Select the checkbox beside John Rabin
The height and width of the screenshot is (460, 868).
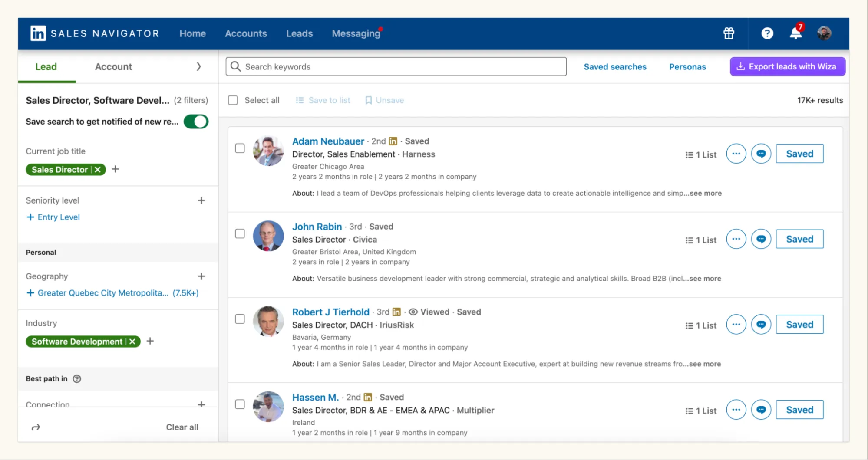coord(240,233)
